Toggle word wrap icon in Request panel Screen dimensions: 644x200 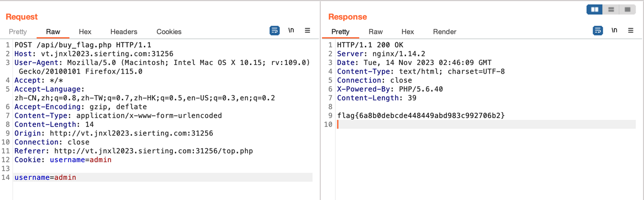(275, 31)
